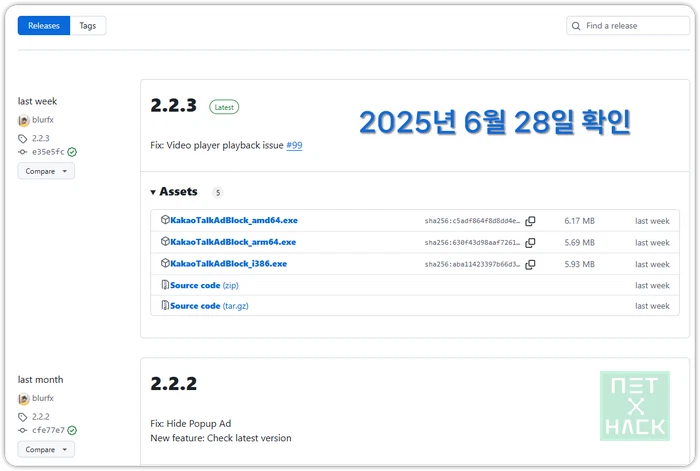Viewport: 700px width, 471px height.
Task: Select the 5.69 MB size text
Action: pyautogui.click(x=579, y=243)
